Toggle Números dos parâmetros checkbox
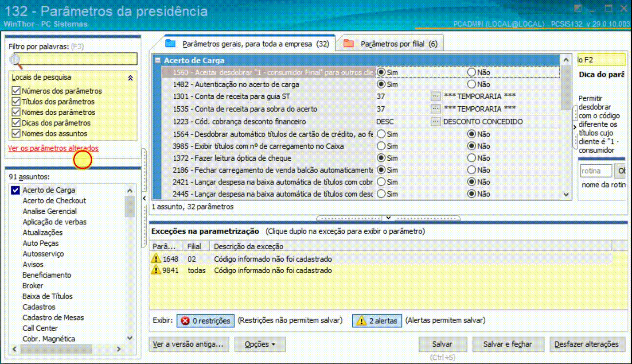Screen dimensions: 632x364 (16, 91)
